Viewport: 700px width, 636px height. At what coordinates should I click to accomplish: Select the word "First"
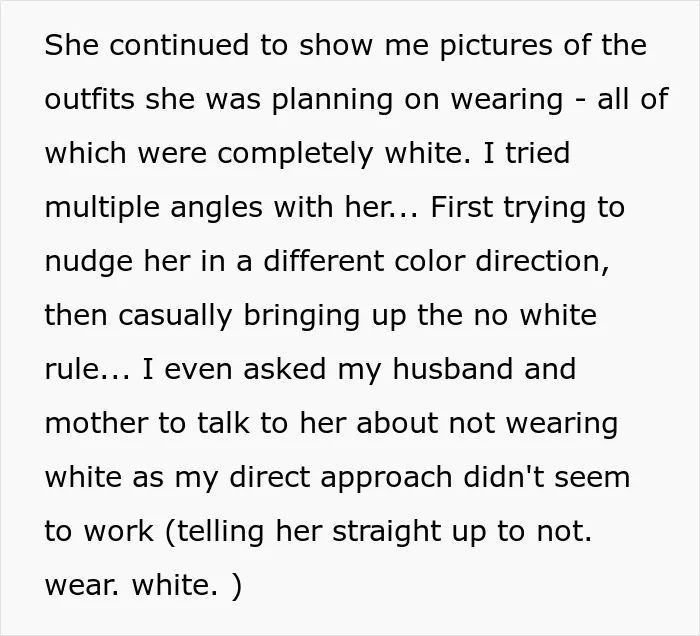tap(462, 207)
